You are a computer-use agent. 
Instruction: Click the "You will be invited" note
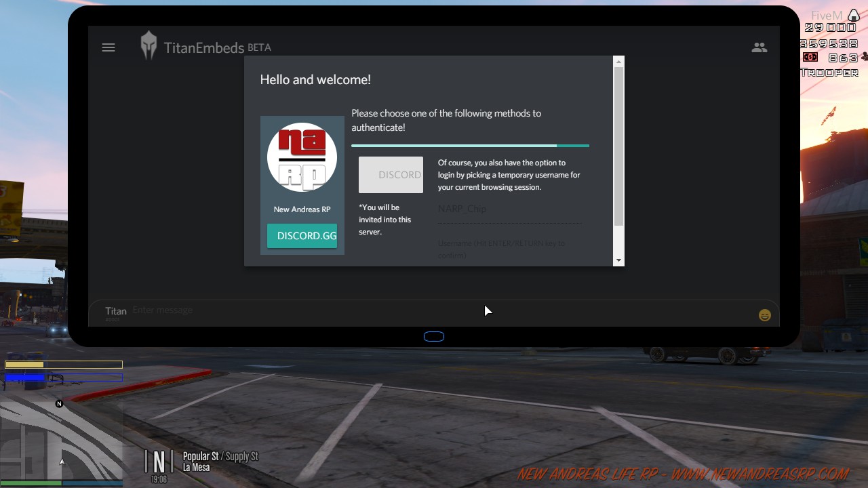point(385,220)
